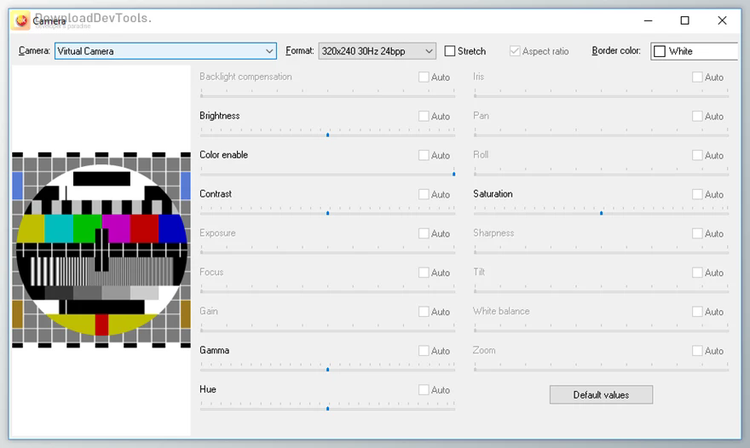The height and width of the screenshot is (448, 750).
Task: Click the Hue slider thumb
Action: [x=328, y=409]
